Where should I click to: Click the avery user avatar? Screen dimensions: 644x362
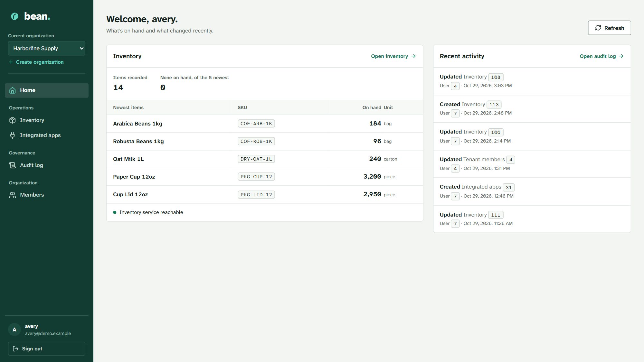(14, 330)
